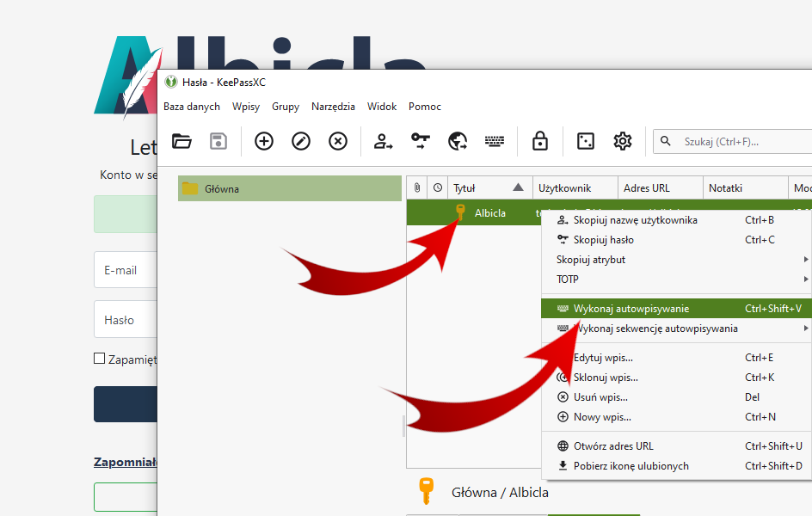
Task: Click Użytkownik column header
Action: point(575,187)
